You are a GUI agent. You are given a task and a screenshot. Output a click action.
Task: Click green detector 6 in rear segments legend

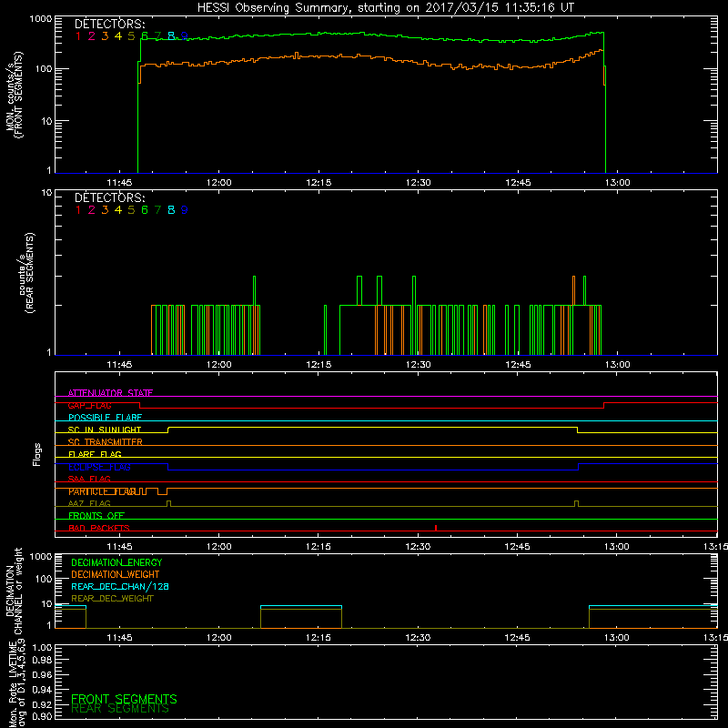coord(145,210)
